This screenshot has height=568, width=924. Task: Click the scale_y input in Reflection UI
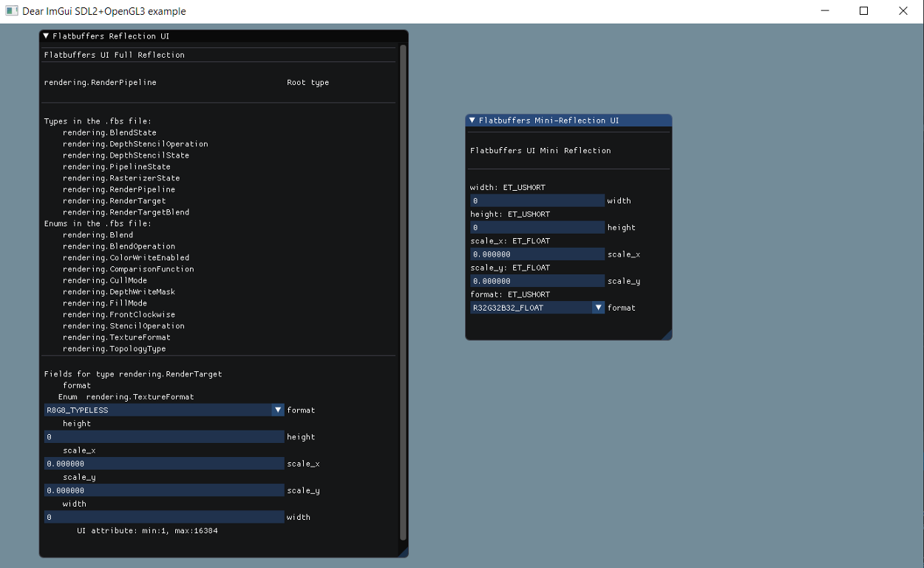click(163, 490)
